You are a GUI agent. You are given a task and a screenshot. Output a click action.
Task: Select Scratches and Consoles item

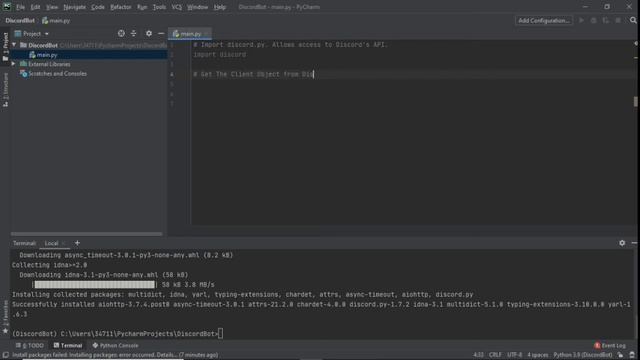pos(57,74)
